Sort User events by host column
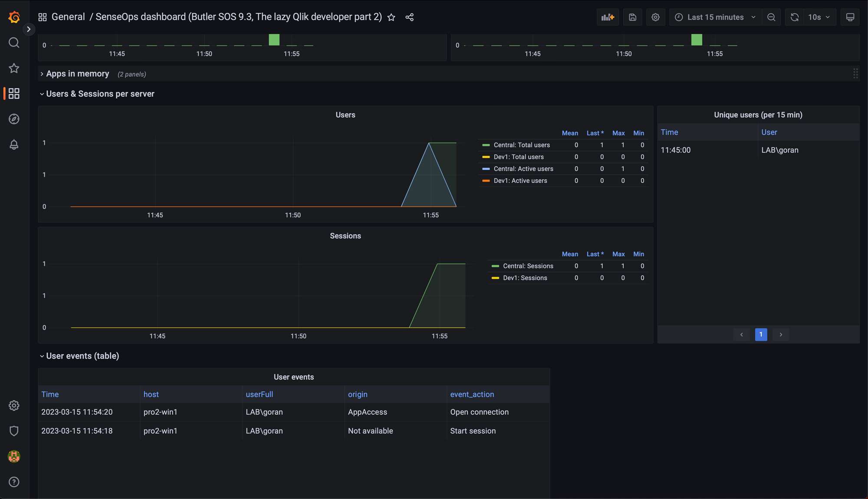 point(151,394)
